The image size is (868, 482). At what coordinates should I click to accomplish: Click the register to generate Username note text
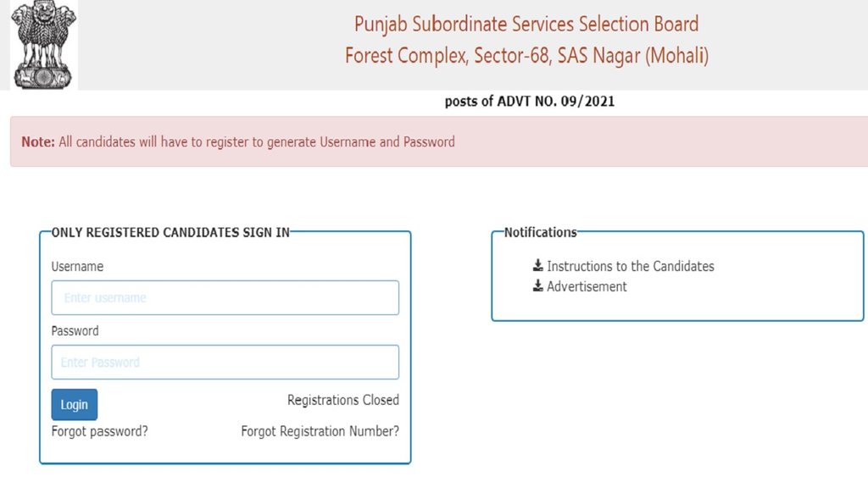click(x=256, y=142)
